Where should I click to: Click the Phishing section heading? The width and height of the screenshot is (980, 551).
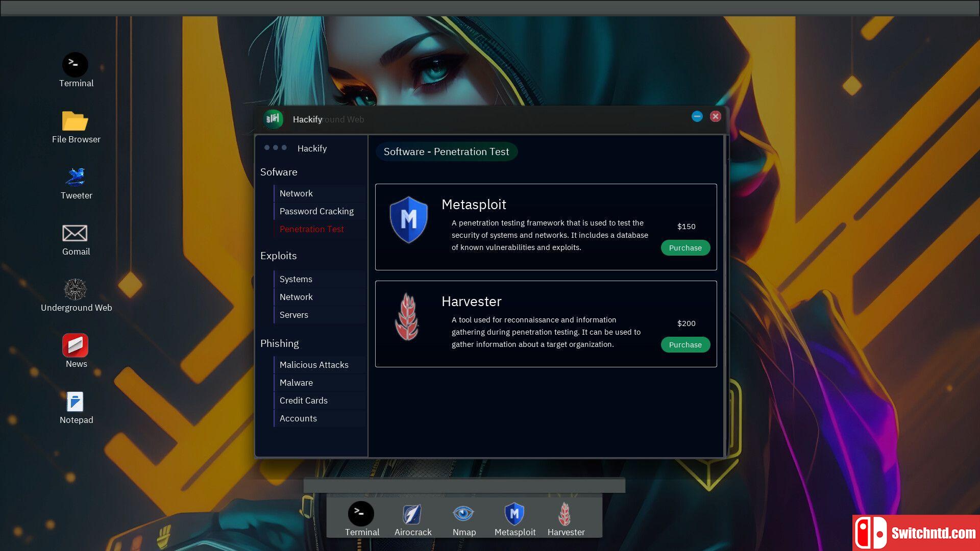pyautogui.click(x=280, y=343)
